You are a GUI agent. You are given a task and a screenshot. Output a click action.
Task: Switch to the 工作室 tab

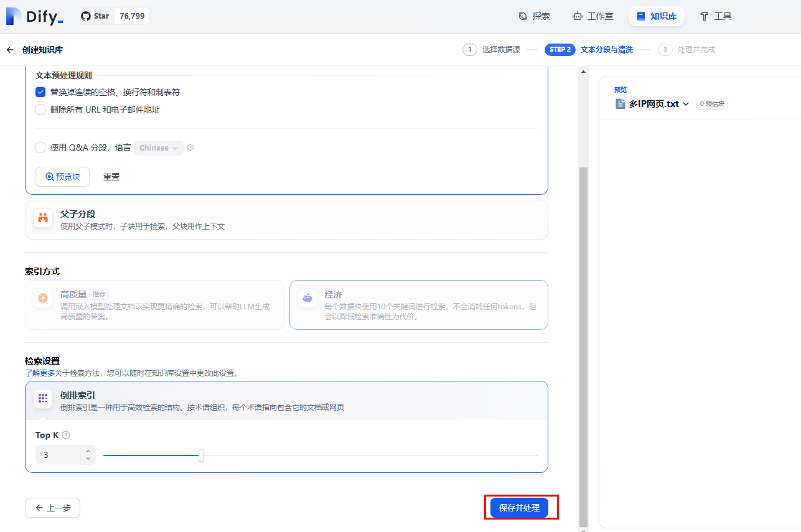coord(593,16)
